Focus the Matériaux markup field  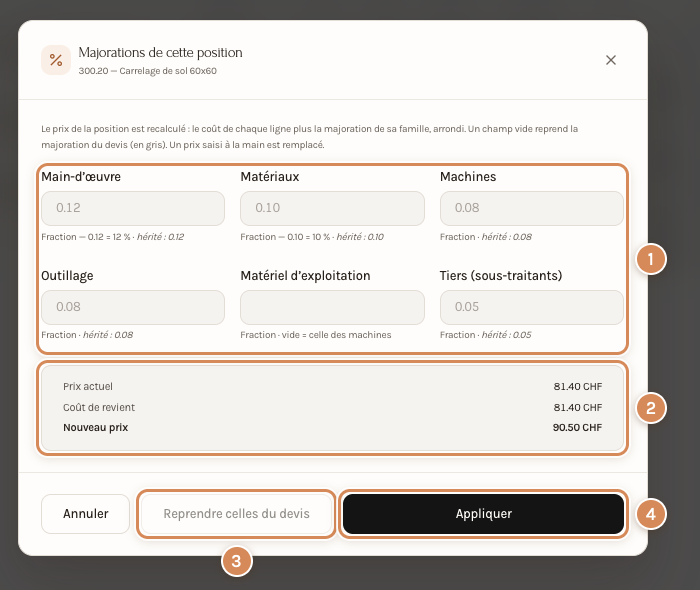332,208
